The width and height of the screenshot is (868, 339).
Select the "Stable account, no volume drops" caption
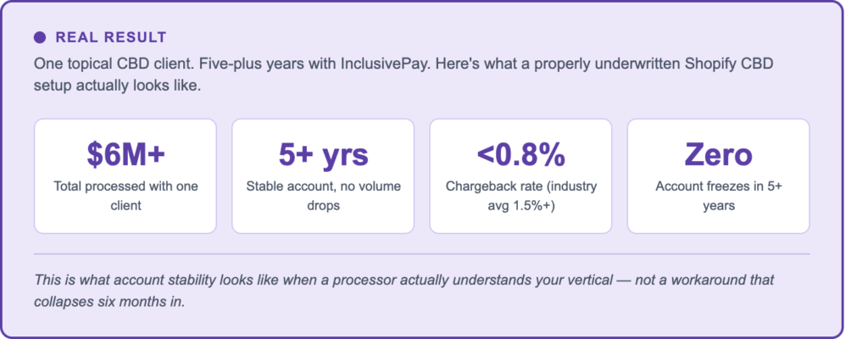pyautogui.click(x=323, y=195)
